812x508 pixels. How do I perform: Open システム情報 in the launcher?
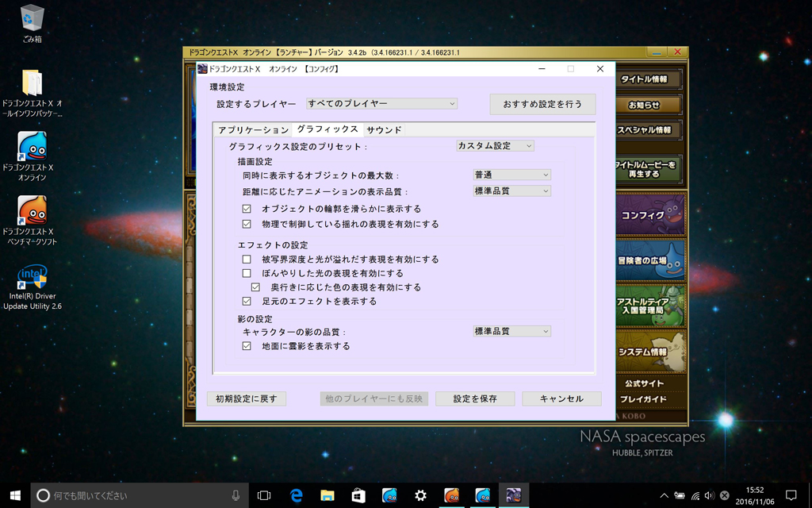651,352
